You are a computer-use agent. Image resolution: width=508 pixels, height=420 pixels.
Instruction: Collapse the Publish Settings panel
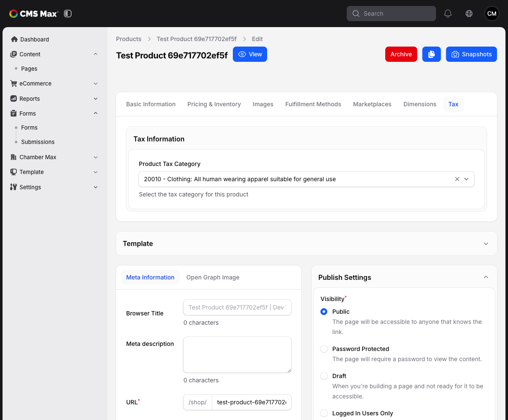point(486,277)
